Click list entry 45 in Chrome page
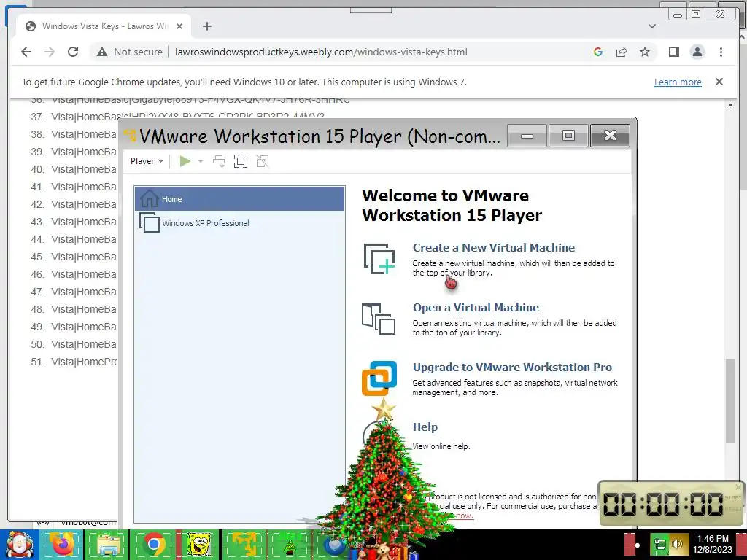 pyautogui.click(x=74, y=257)
